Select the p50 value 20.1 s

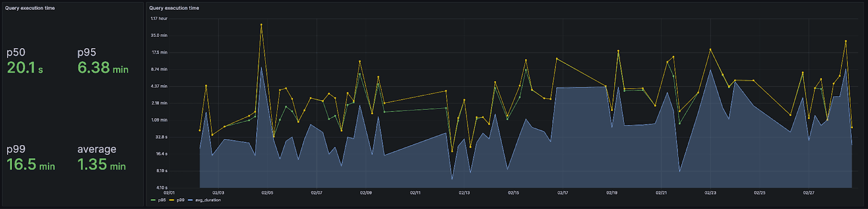point(25,68)
